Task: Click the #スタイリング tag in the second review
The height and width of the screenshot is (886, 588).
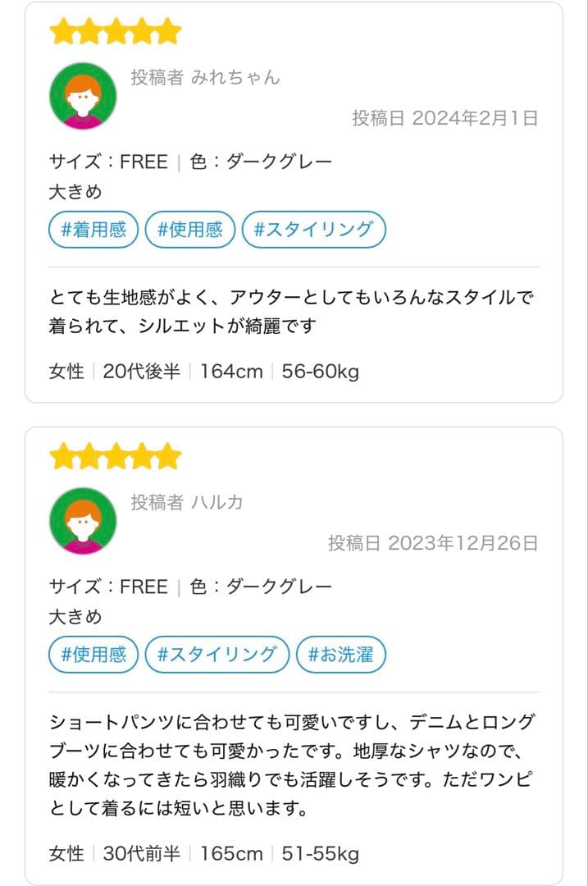Action: (217, 655)
